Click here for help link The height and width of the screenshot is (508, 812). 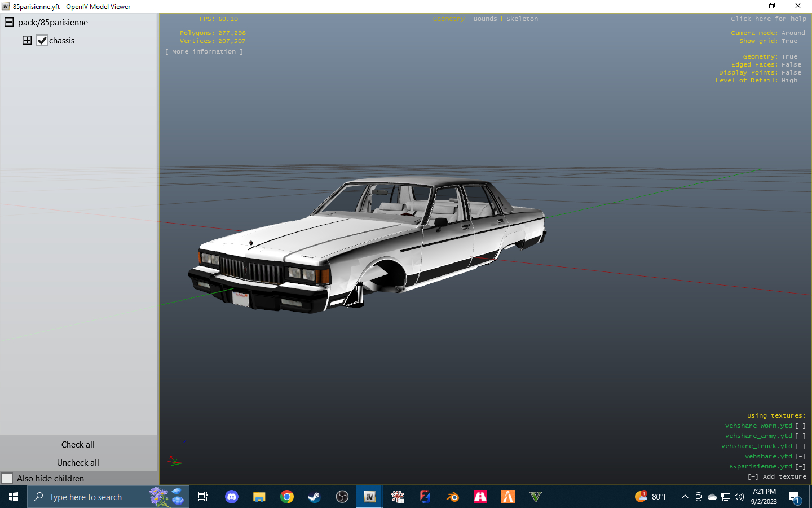769,19
